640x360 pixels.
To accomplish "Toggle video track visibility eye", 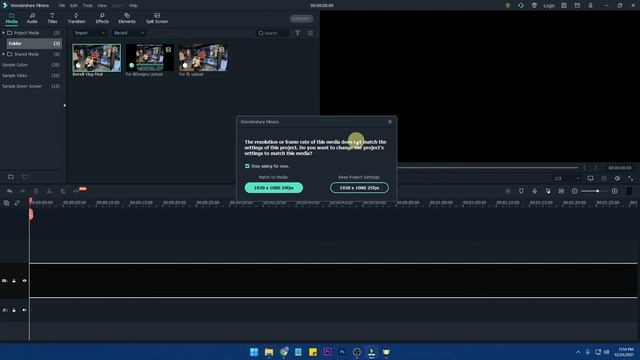I will point(24,281).
